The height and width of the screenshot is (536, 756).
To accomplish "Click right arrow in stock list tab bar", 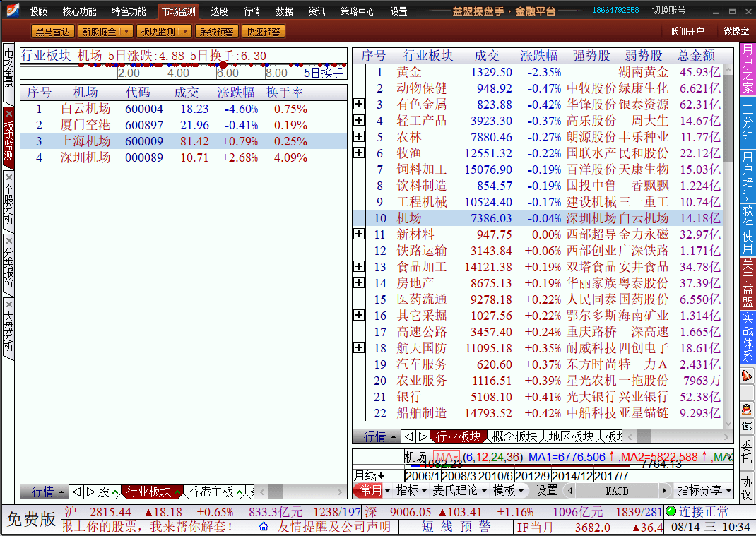I will 90,492.
